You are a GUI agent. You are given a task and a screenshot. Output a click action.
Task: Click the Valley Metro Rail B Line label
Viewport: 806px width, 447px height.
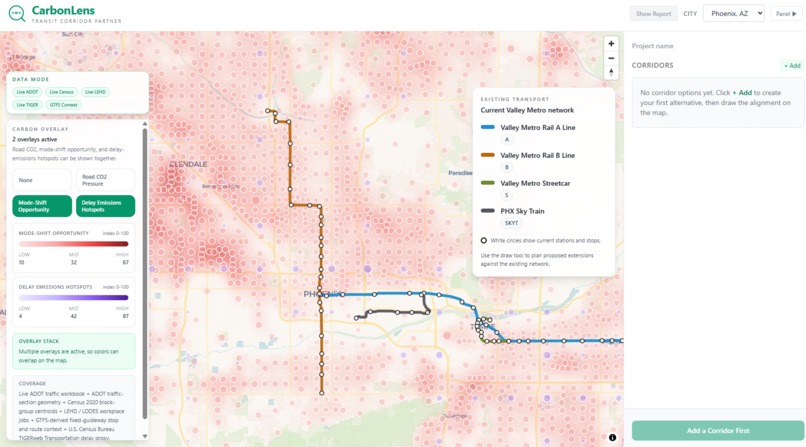(538, 155)
